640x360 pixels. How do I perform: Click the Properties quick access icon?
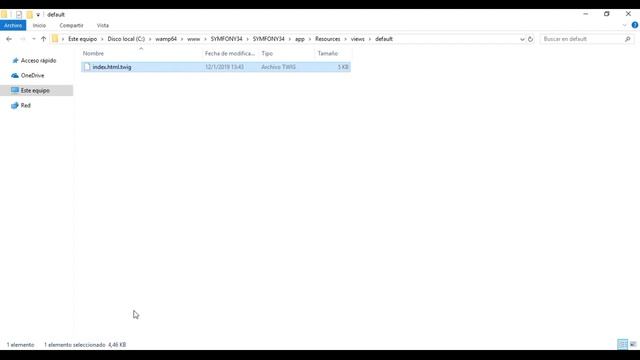19,15
